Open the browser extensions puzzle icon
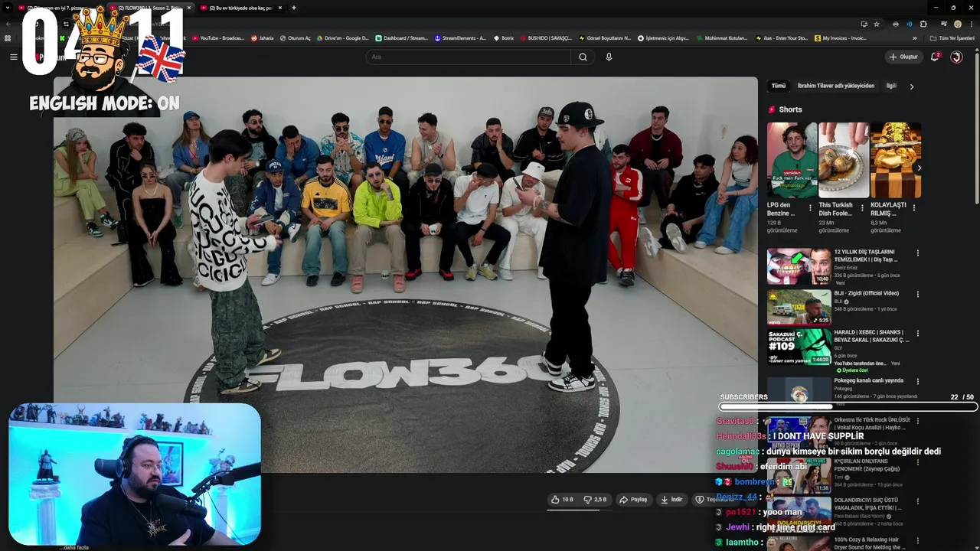The image size is (980, 551). [923, 24]
